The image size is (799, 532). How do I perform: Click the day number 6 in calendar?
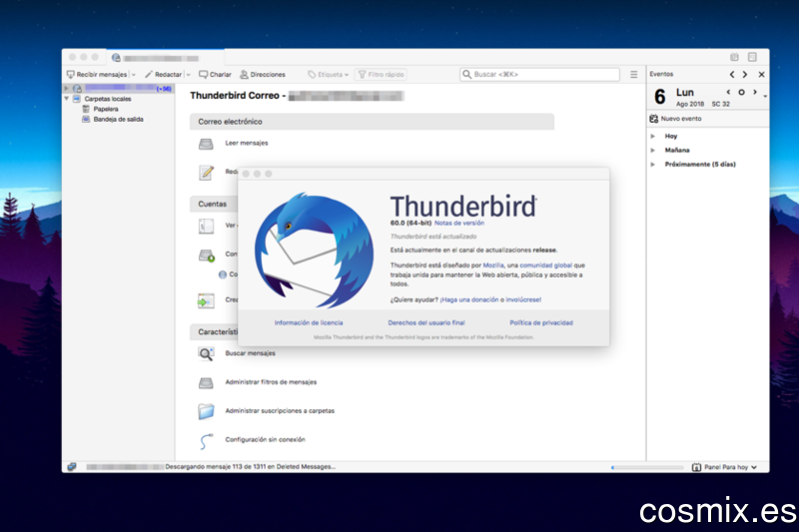click(660, 96)
